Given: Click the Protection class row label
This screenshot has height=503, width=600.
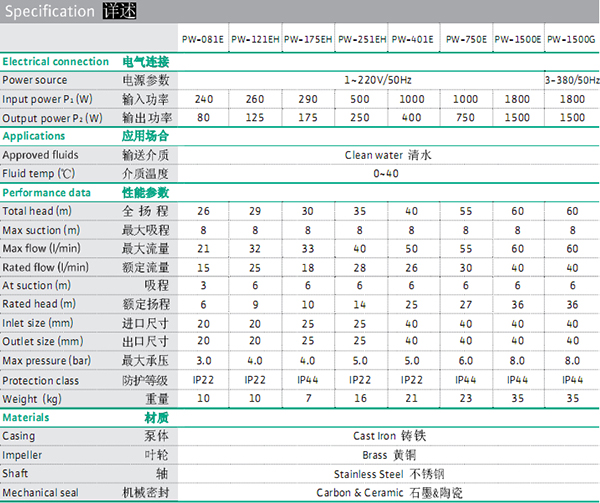Looking at the screenshot, I should [40, 380].
